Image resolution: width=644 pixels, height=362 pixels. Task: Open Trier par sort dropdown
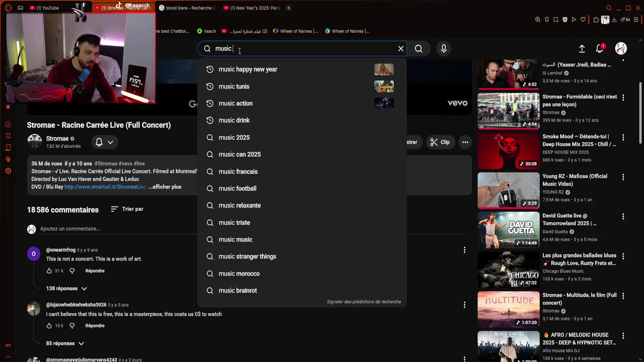point(127,209)
